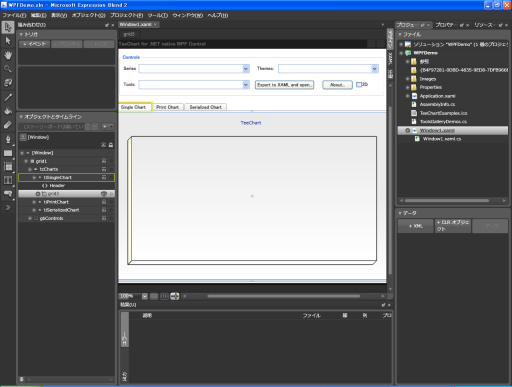The height and width of the screenshot is (387, 512).
Task: Toggle visibility eye for grid1 row
Action: pos(104,161)
